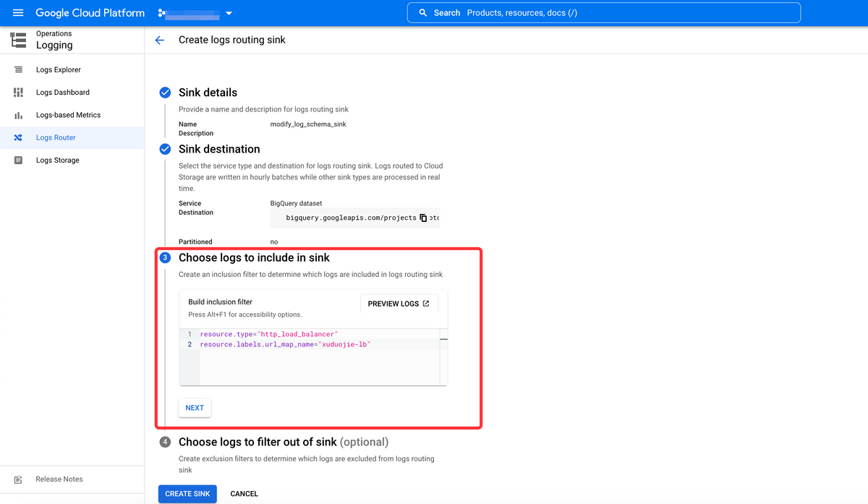Screen dimensions: 868x504
Task: Go back using the left arrow
Action: coord(160,40)
